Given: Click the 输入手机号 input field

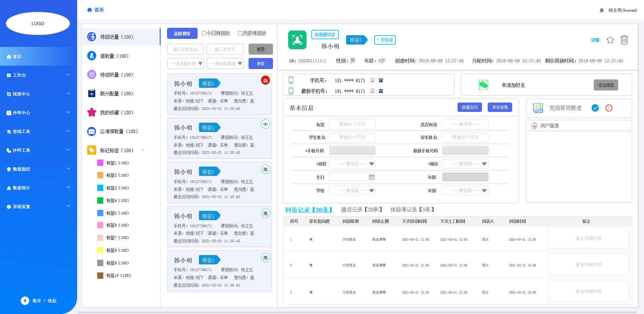Looking at the screenshot, I should point(225,49).
